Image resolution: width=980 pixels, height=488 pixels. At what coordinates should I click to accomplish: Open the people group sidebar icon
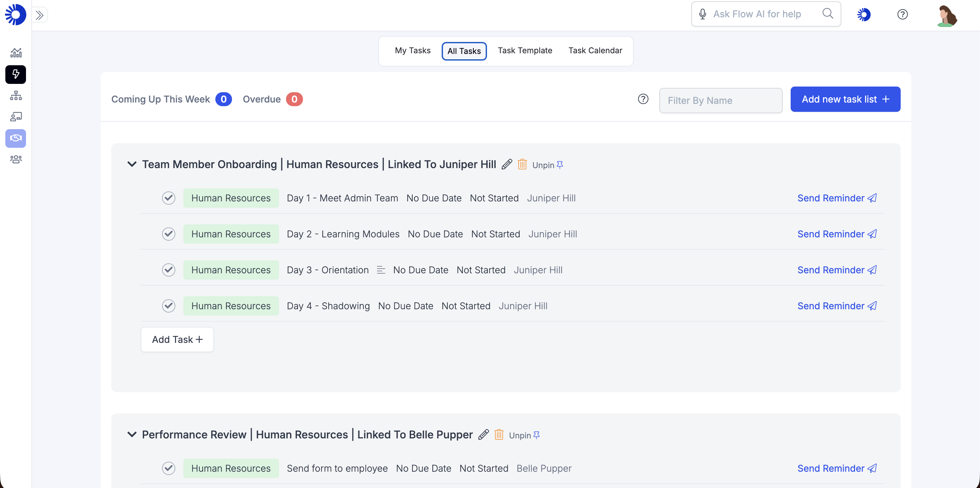coord(16,159)
